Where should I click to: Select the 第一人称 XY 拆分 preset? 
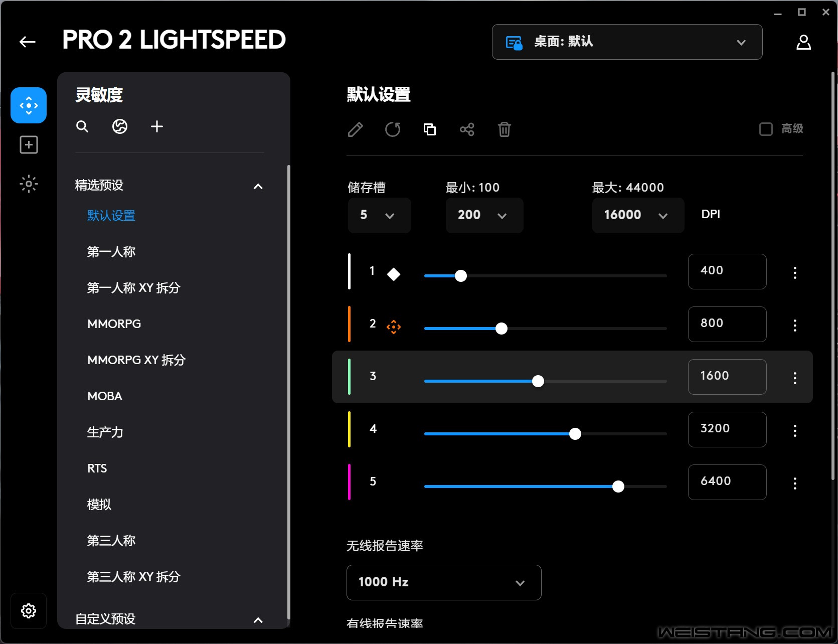[133, 288]
